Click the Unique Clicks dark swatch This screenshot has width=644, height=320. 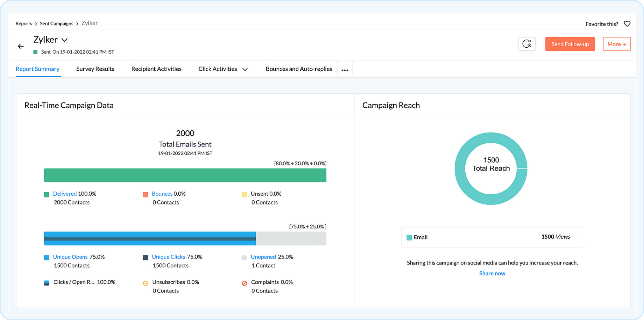tap(145, 258)
